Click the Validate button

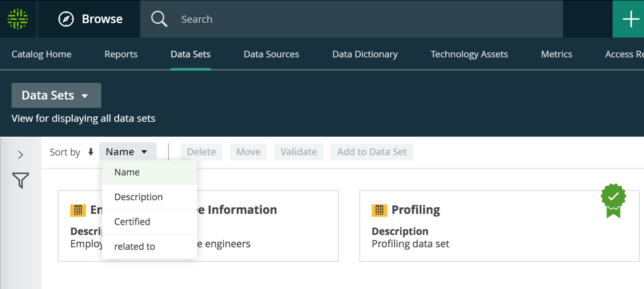299,152
